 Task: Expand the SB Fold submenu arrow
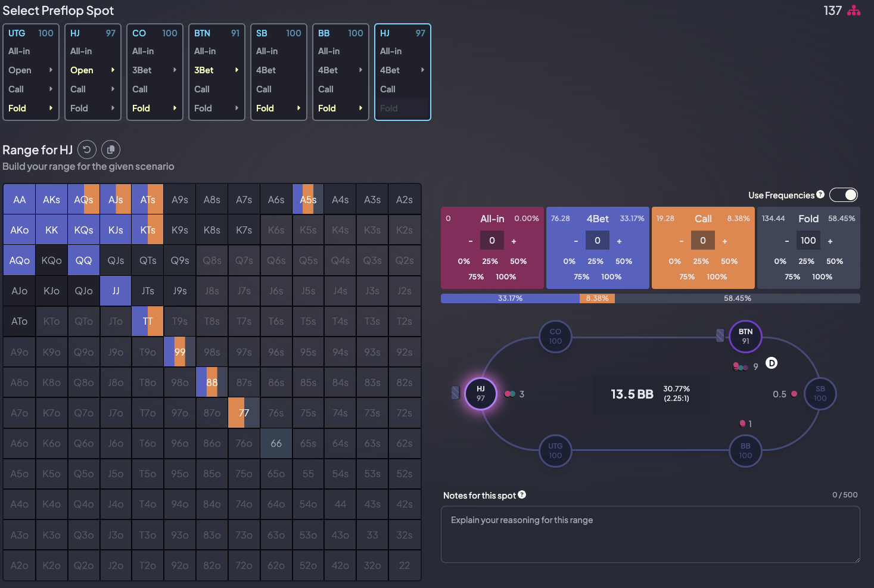click(298, 108)
